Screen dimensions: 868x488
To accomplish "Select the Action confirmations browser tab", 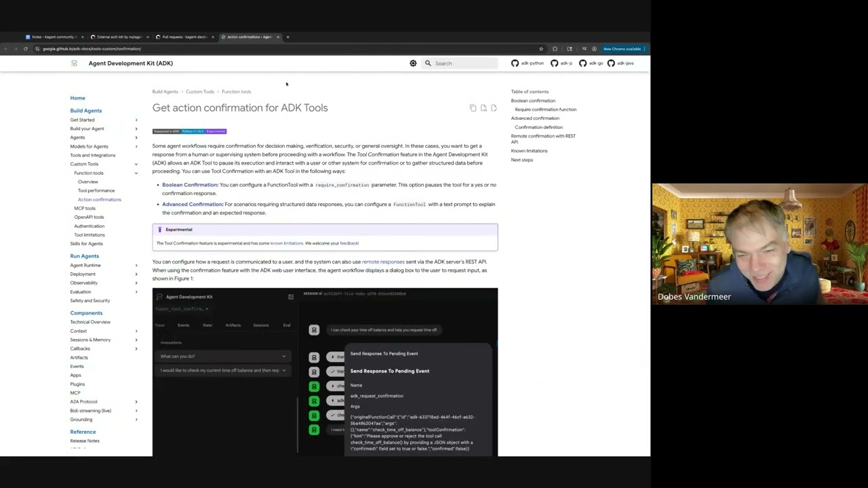I will (249, 37).
